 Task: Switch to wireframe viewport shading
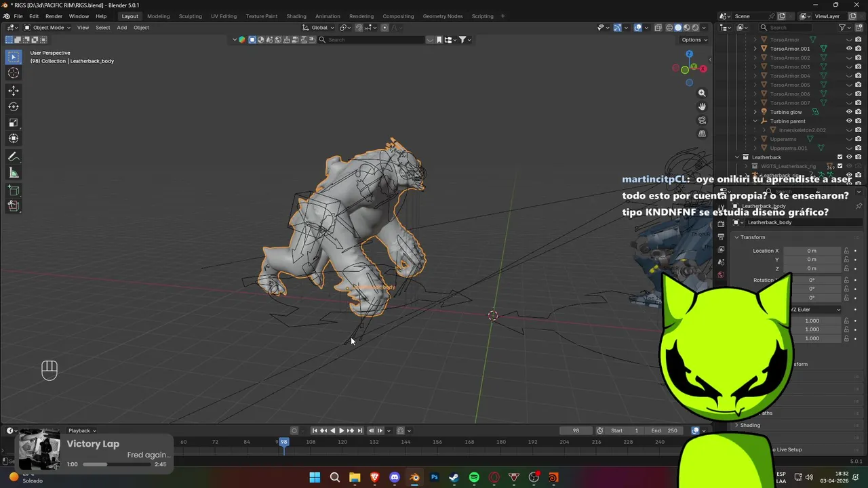point(669,28)
